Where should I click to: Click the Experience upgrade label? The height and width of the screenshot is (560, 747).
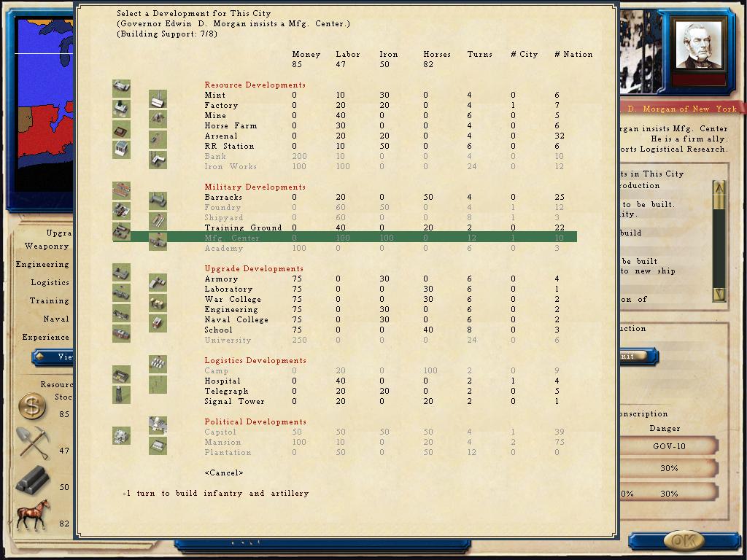click(46, 337)
